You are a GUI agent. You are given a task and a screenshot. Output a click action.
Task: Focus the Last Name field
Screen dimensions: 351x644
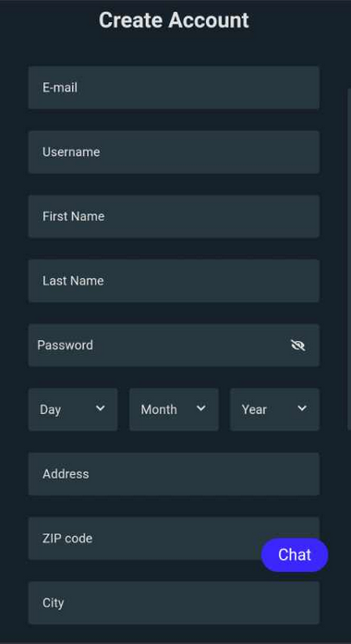174,281
